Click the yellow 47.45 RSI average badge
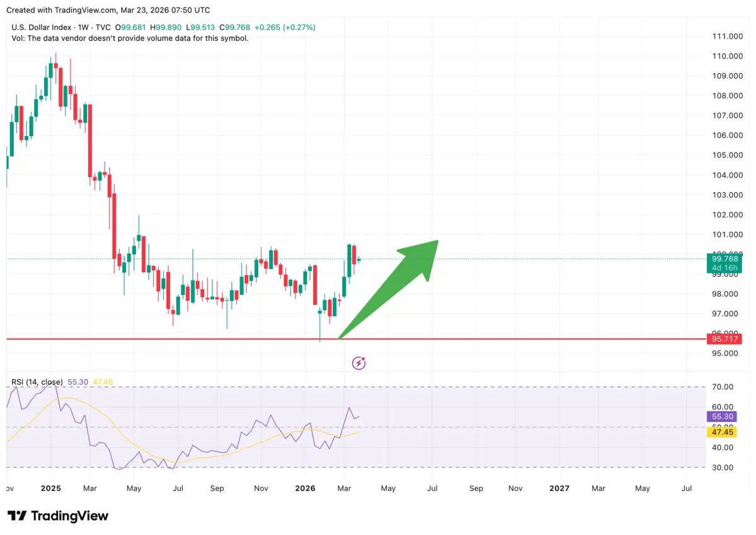This screenshot has height=535, width=756. click(x=721, y=432)
